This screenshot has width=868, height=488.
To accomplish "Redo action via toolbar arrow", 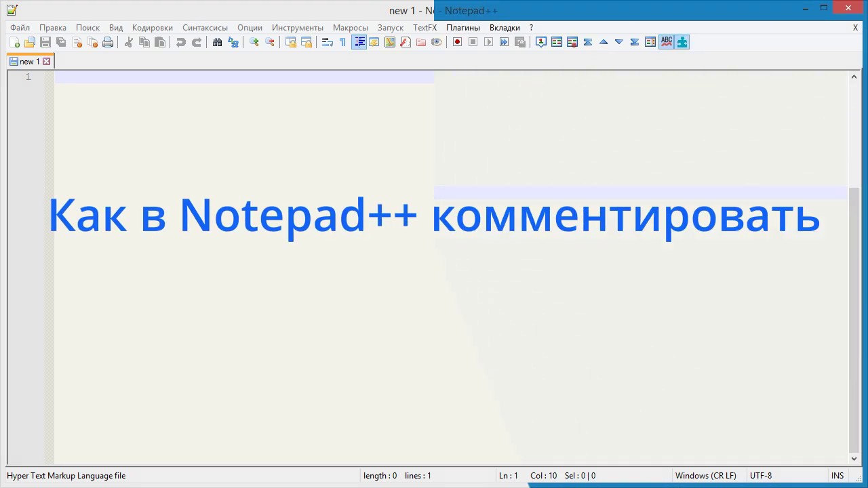I will click(197, 42).
